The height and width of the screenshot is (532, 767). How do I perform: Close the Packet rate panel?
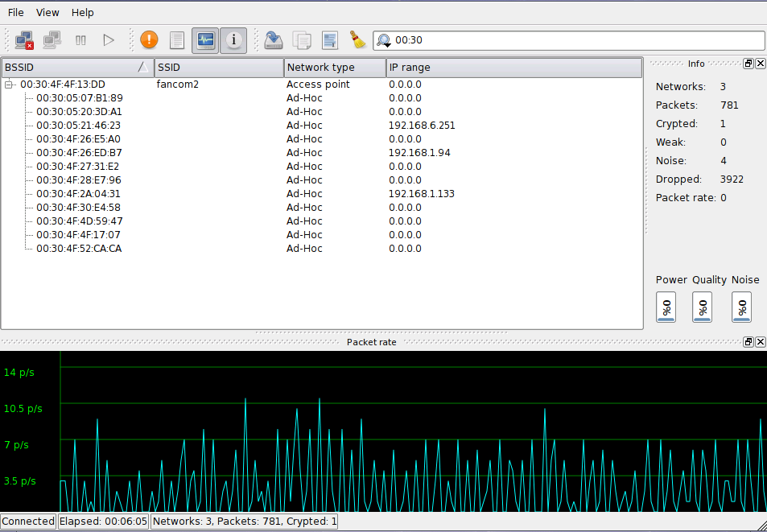(760, 342)
